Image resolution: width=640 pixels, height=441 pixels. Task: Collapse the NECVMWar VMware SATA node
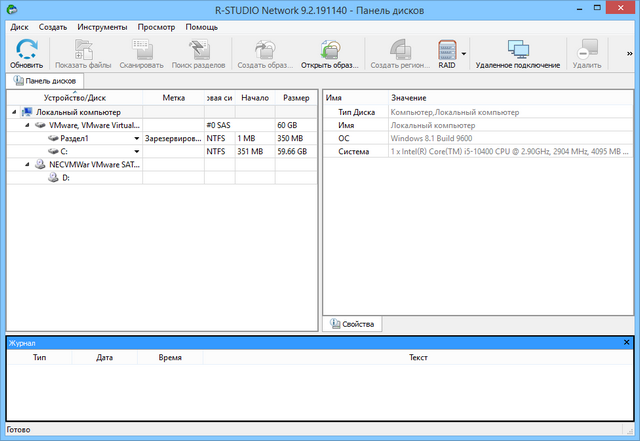pos(28,165)
